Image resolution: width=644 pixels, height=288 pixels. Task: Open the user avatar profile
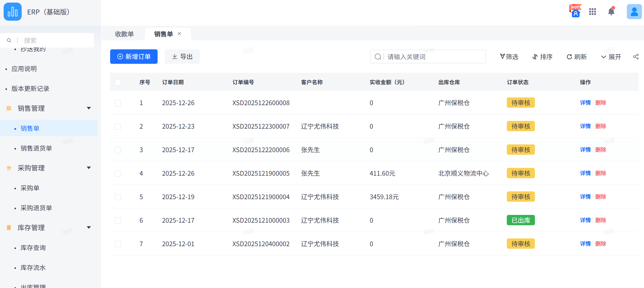[634, 12]
